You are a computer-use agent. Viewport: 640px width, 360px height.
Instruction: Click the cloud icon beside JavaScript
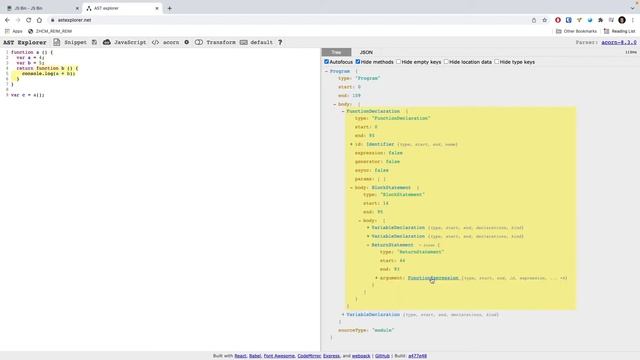pyautogui.click(x=107, y=42)
